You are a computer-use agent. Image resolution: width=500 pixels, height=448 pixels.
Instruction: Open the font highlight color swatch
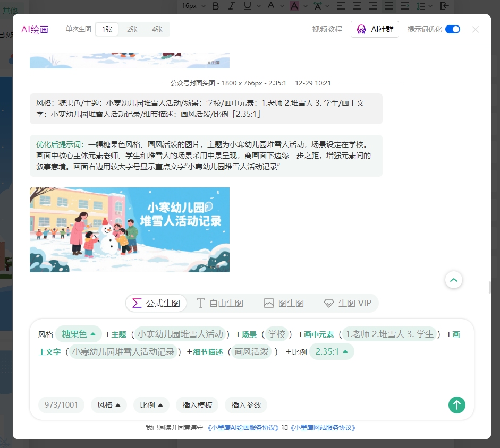[294, 6]
